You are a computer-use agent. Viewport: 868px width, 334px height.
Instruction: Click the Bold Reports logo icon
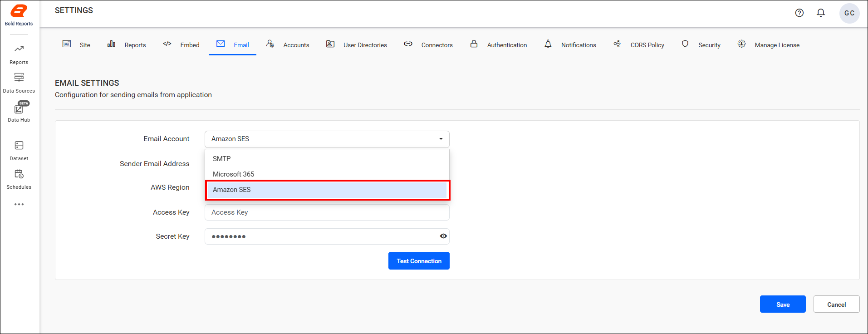[19, 11]
